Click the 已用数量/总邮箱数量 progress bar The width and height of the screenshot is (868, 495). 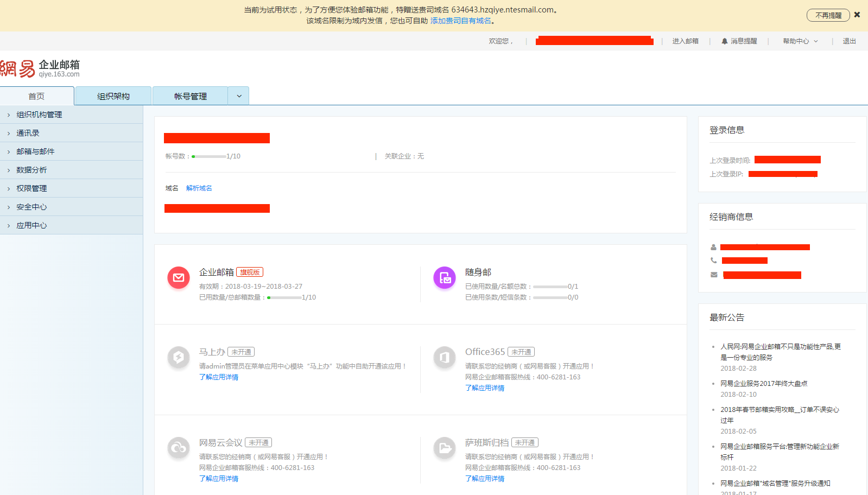284,297
